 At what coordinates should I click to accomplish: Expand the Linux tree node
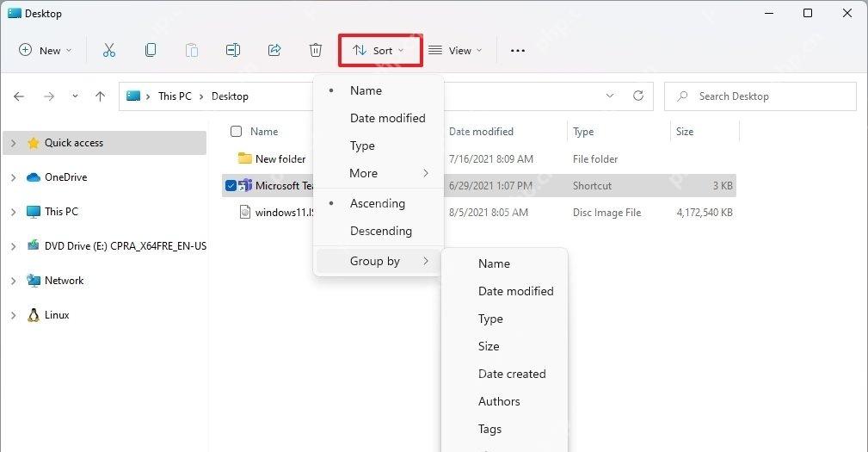(x=13, y=314)
